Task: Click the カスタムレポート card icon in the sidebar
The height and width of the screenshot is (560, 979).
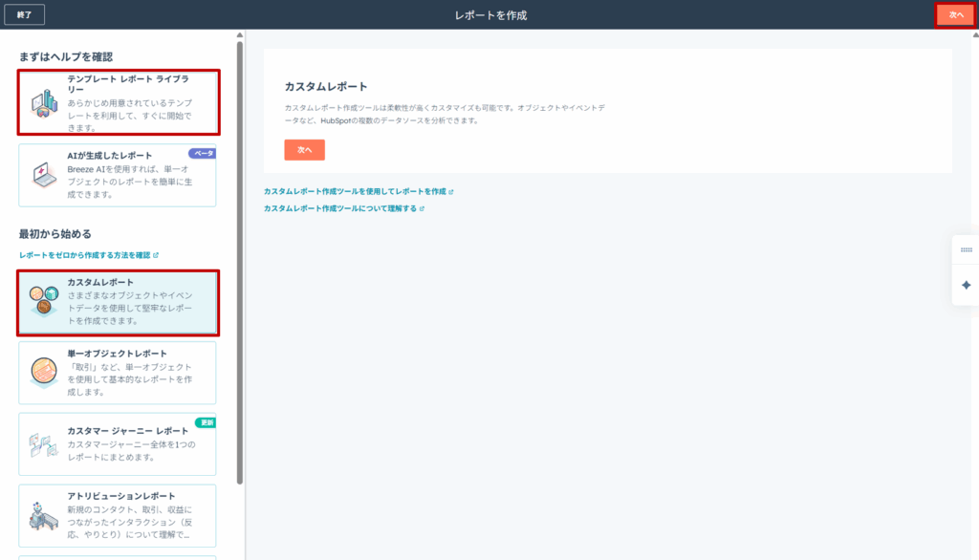Action: coord(43,302)
